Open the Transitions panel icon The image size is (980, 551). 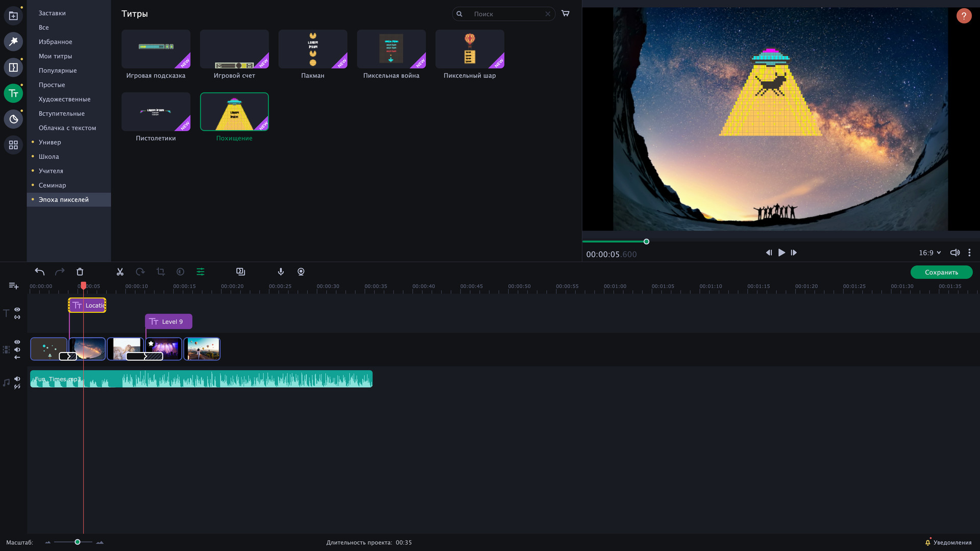(13, 67)
